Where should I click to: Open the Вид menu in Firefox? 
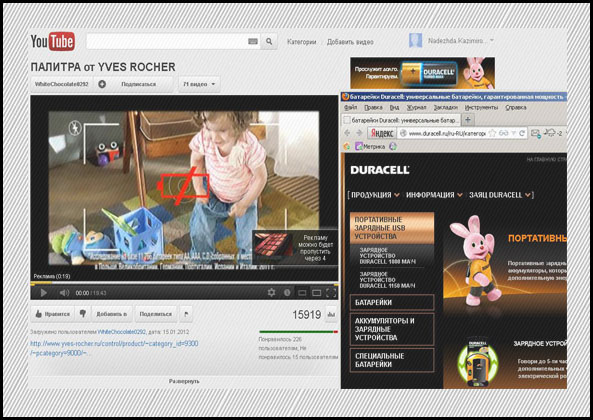394,108
